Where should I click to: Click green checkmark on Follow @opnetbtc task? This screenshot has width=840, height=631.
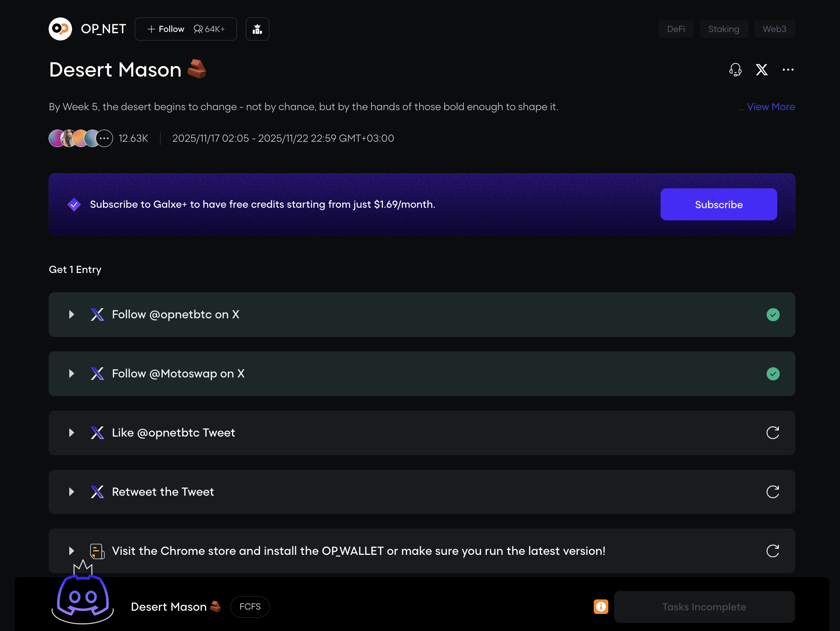[x=773, y=315]
